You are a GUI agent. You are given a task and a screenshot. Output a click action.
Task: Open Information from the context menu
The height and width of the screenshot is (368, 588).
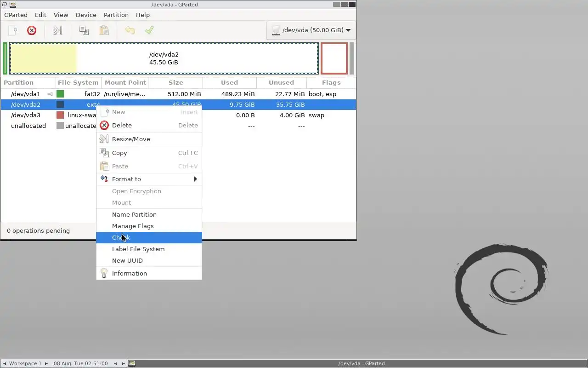click(x=149, y=273)
